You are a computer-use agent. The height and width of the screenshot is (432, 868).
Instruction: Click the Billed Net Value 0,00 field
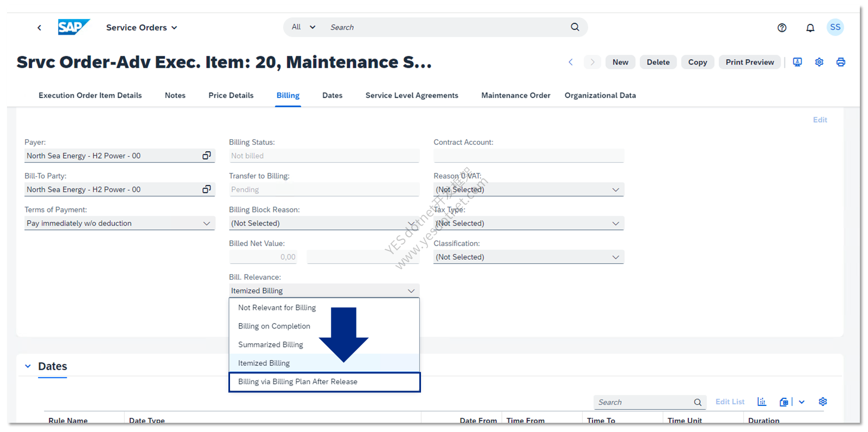263,257
